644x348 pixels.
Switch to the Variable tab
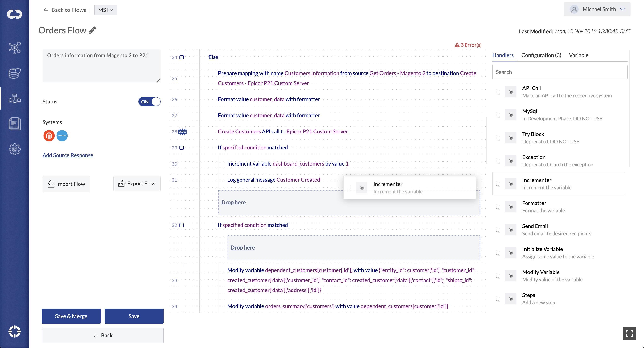pos(578,55)
